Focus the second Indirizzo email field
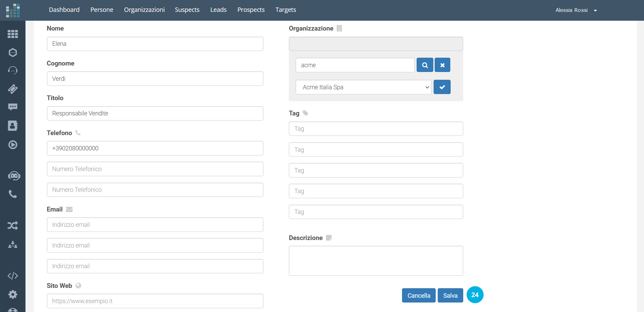644x312 pixels. [x=155, y=245]
